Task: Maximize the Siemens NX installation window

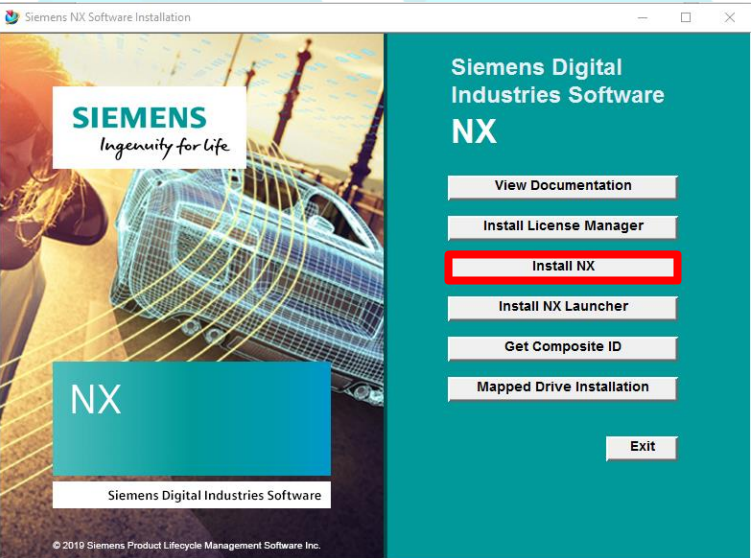Action: (686, 18)
